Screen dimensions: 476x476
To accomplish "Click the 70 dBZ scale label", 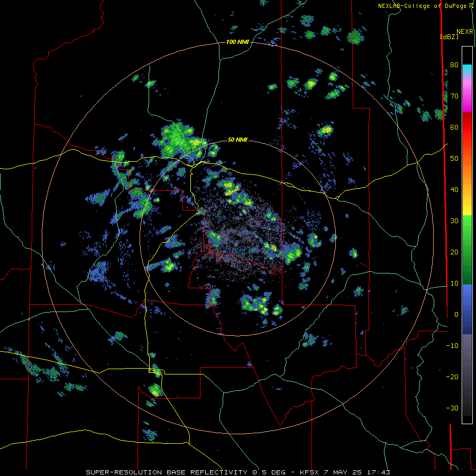I will [454, 96].
